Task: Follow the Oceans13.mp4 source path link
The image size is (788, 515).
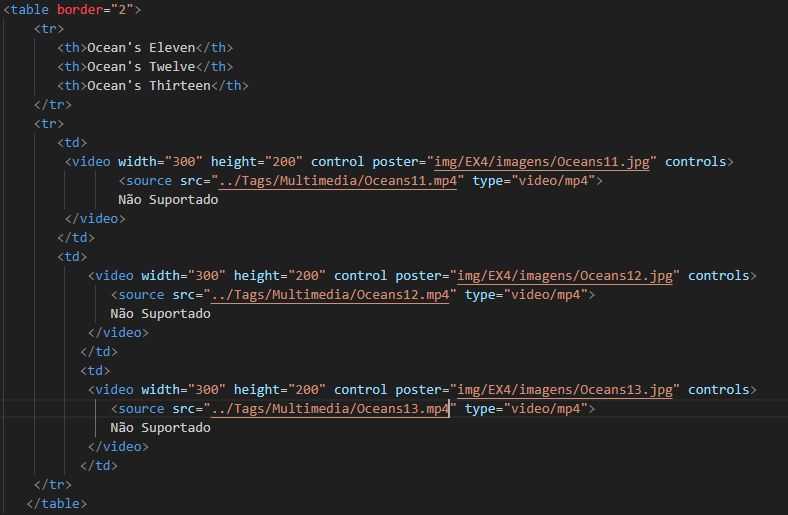Action: (x=330, y=408)
